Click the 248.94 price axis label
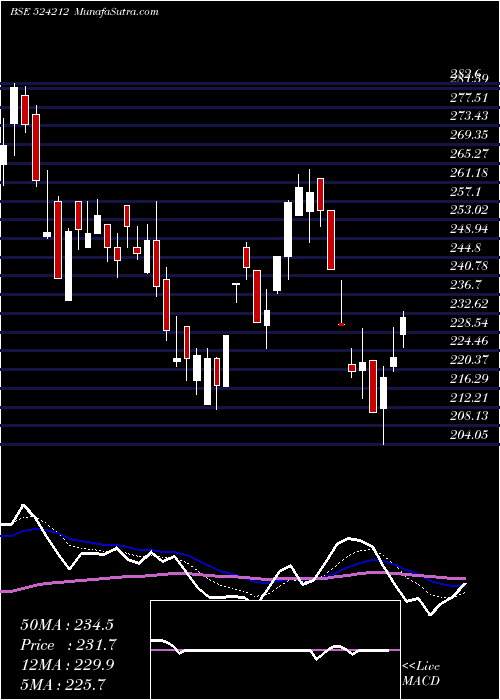 click(x=469, y=229)
